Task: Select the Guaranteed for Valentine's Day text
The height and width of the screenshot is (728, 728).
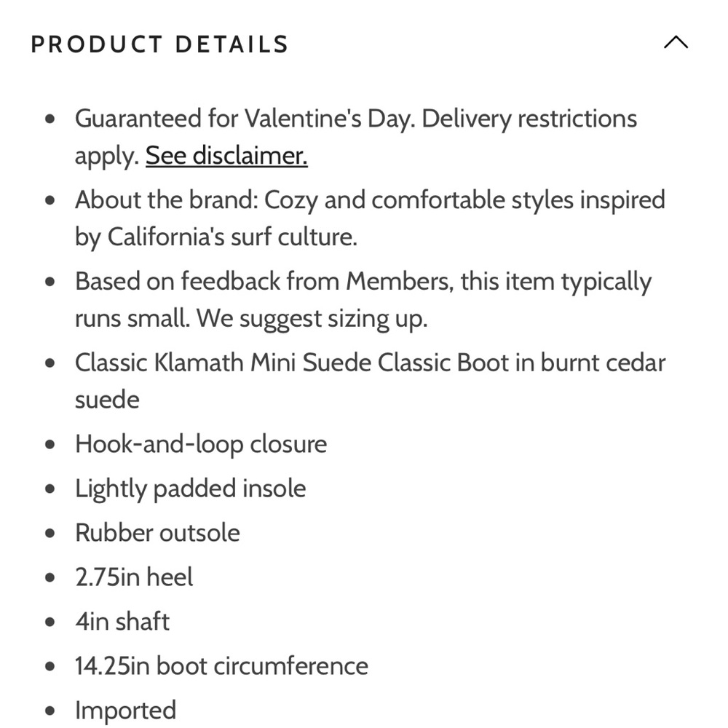Action: tap(245, 119)
